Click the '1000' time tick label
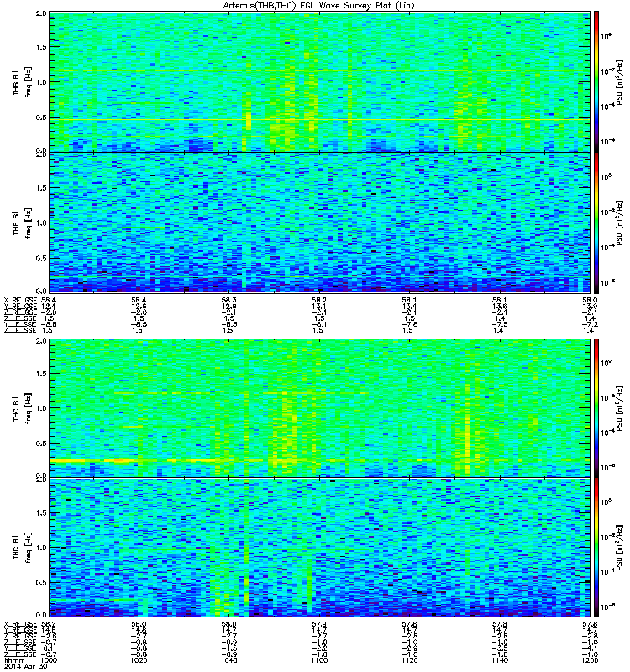630x672 pixels. tap(49, 660)
